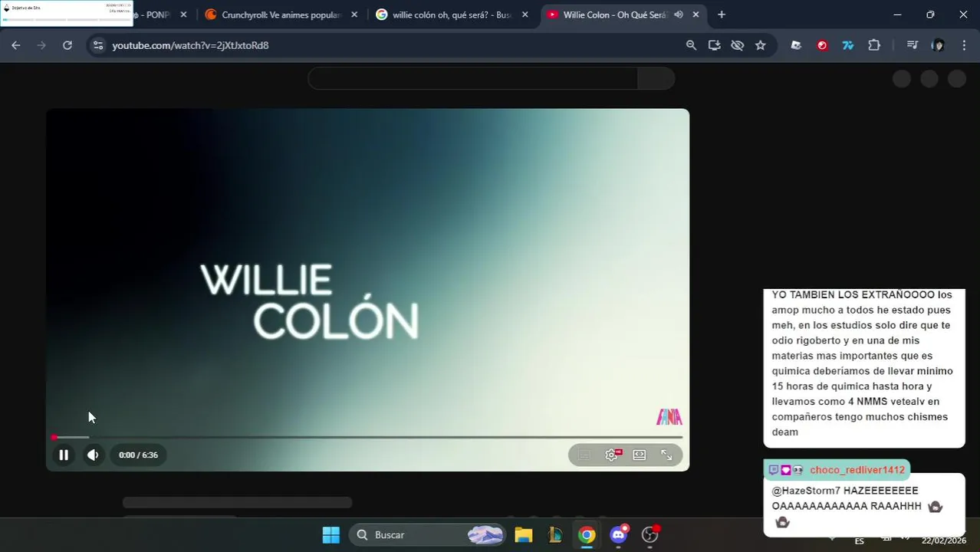Screen dimensions: 980x552
Task: Click the choco_redliver1412 username in chat
Action: coord(857,470)
